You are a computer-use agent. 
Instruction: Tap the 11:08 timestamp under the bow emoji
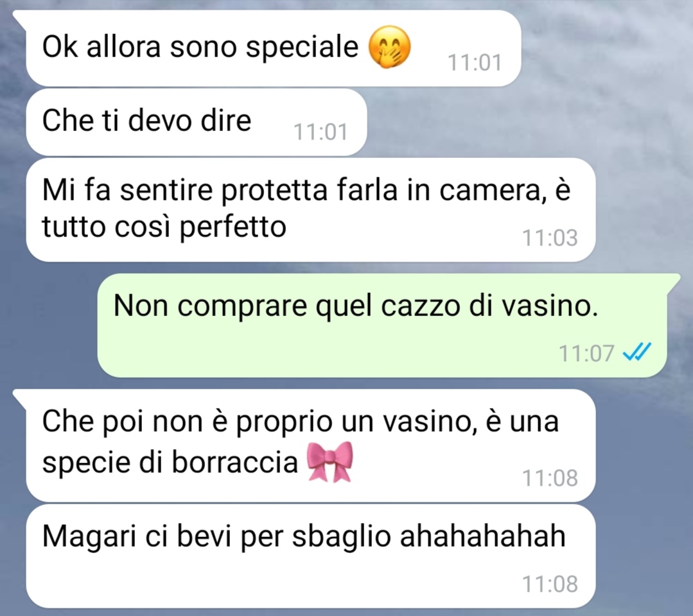tap(550, 478)
